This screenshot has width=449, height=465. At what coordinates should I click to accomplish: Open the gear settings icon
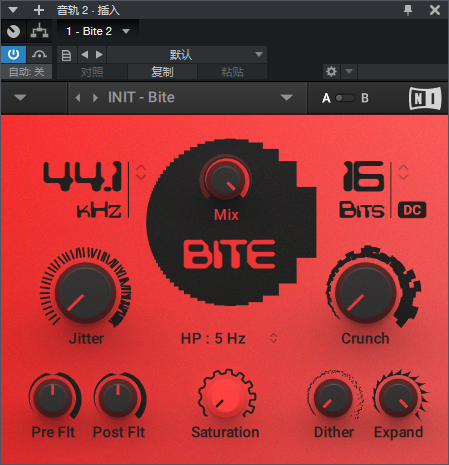pyautogui.click(x=331, y=71)
